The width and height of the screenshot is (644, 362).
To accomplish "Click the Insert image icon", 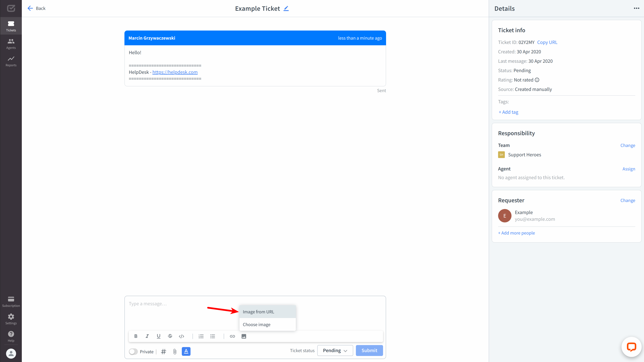I will tap(244, 336).
